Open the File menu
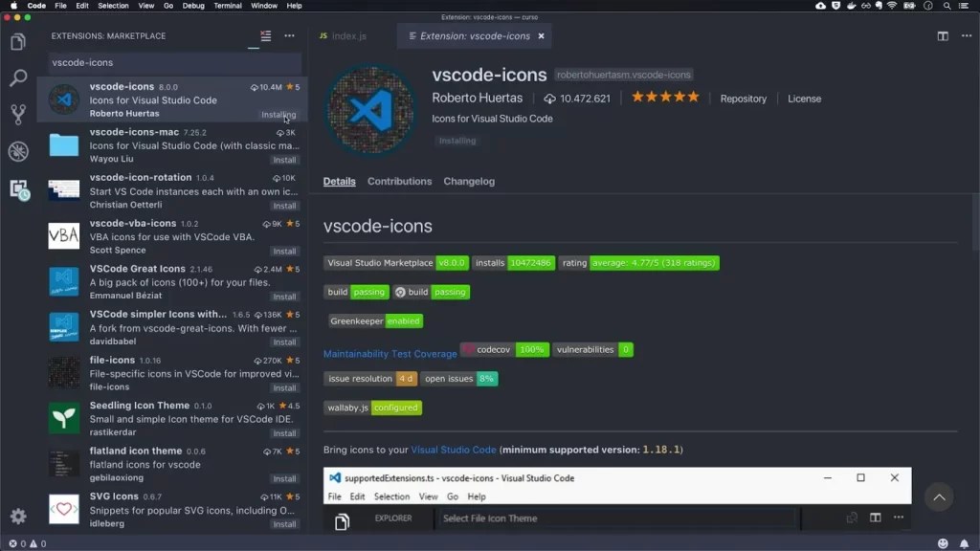The image size is (980, 551). tap(60, 6)
